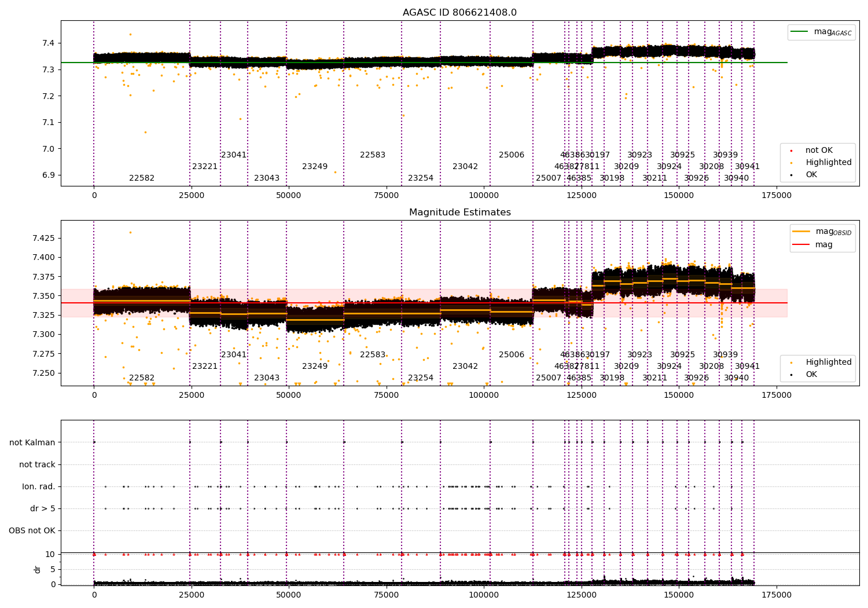The height and width of the screenshot is (608, 868).
Task: Click the "not OK" legend entry in top panel
Action: pyautogui.click(x=819, y=151)
